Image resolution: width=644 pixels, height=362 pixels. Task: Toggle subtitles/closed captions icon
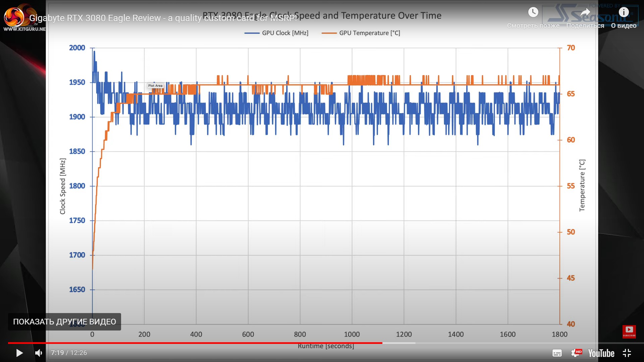557,353
